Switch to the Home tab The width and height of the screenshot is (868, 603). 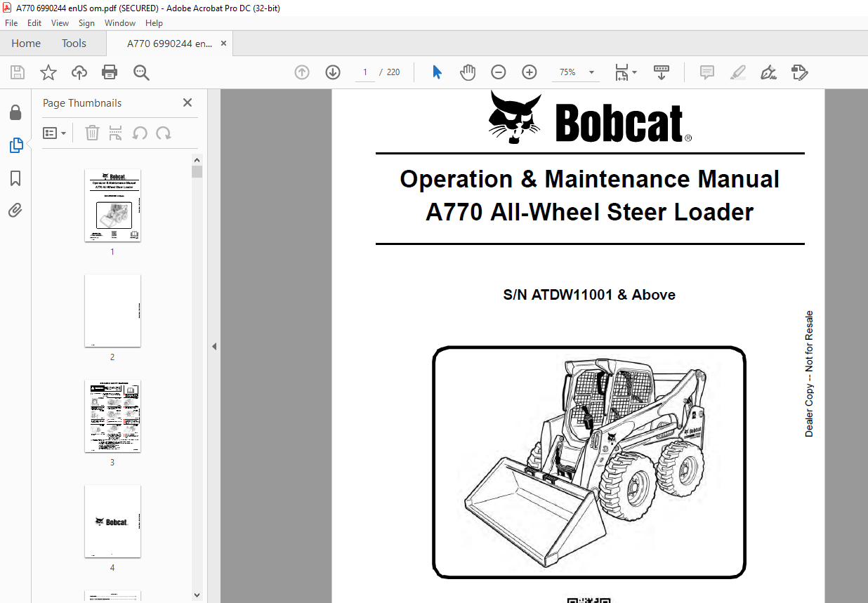pos(26,44)
